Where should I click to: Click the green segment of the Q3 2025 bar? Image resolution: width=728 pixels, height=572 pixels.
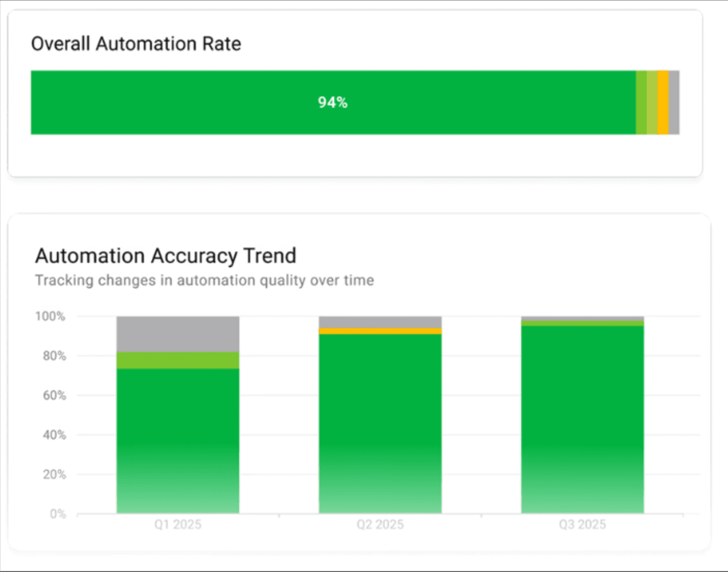coord(582,416)
